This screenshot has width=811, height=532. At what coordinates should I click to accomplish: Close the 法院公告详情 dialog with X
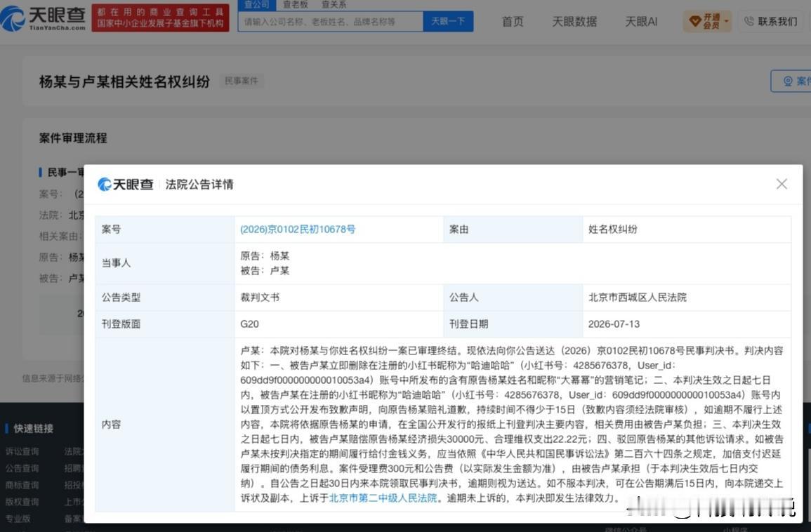coord(782,184)
